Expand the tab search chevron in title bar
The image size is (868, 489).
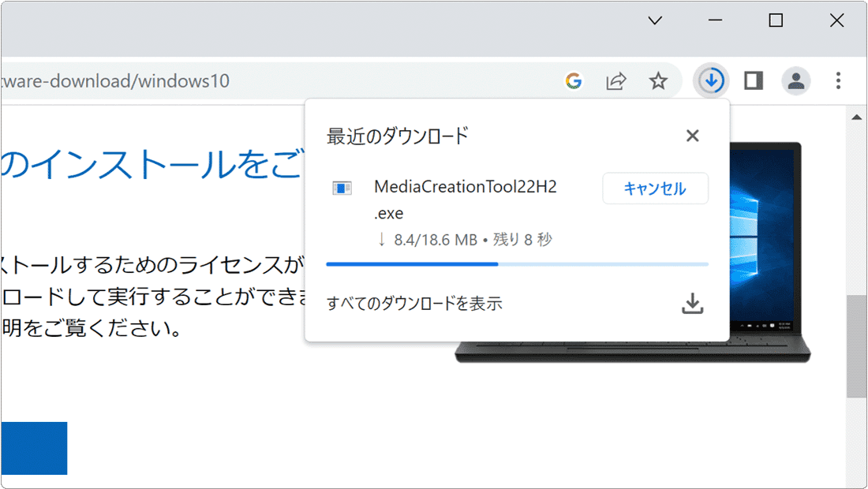[x=655, y=21]
